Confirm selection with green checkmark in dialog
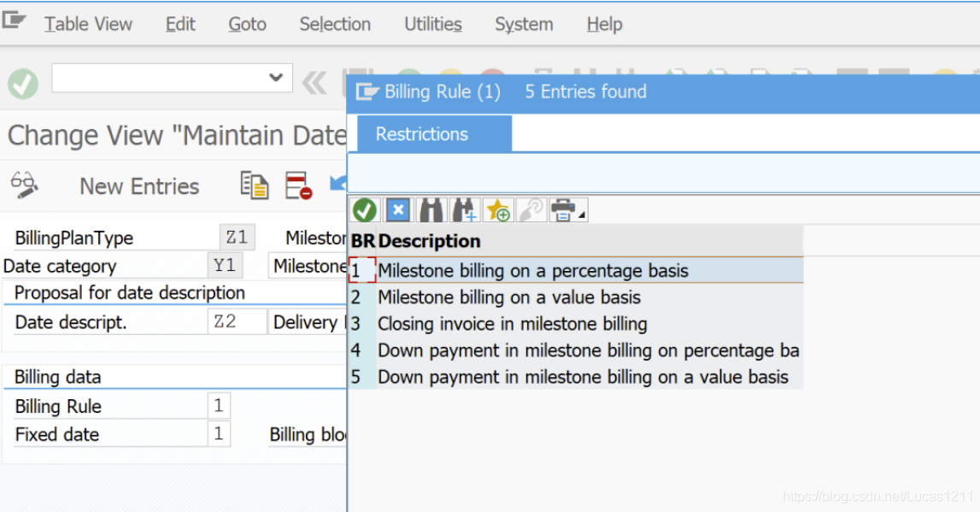This screenshot has width=980, height=512. [x=364, y=210]
